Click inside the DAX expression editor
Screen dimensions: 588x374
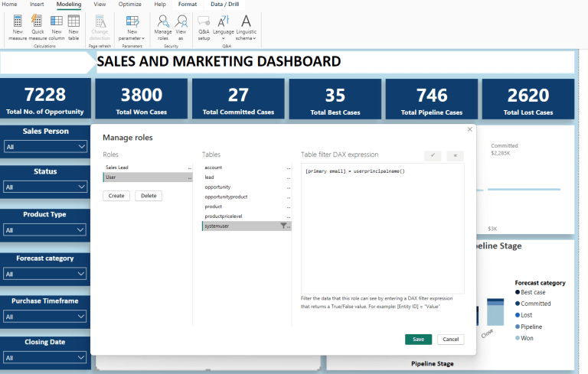tap(383, 229)
